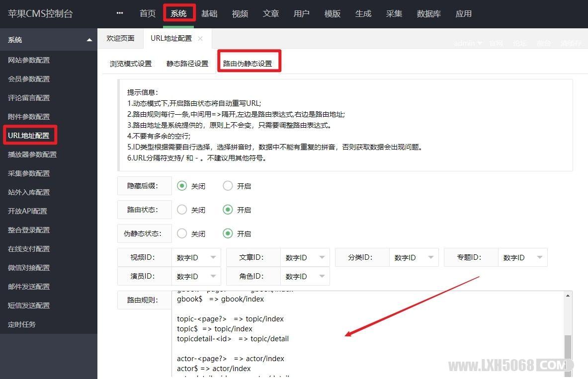Click the 'topicdetail-<id>' rule line

click(x=233, y=339)
